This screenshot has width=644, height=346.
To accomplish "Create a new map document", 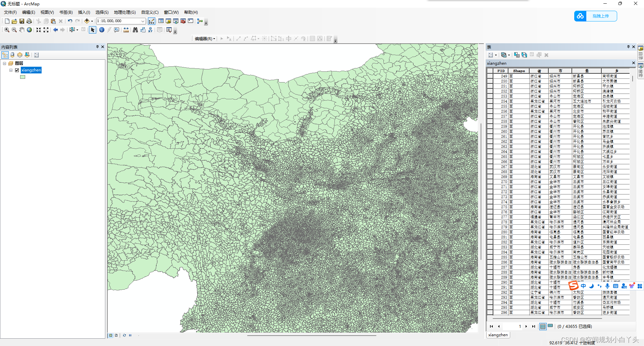I will tap(7, 21).
